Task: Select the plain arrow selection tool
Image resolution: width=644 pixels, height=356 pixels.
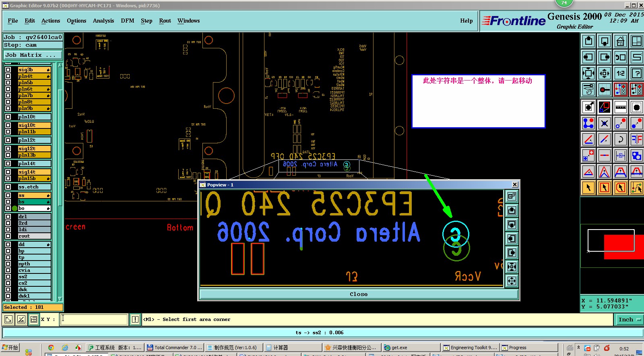Action: pyautogui.click(x=588, y=188)
